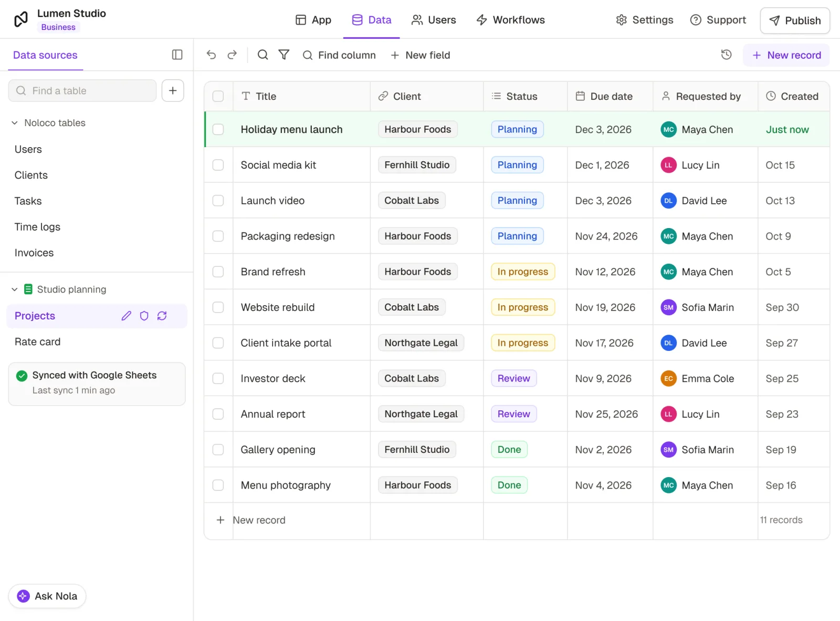This screenshot has height=621, width=840.
Task: Click the purple New record button
Action: tap(786, 55)
